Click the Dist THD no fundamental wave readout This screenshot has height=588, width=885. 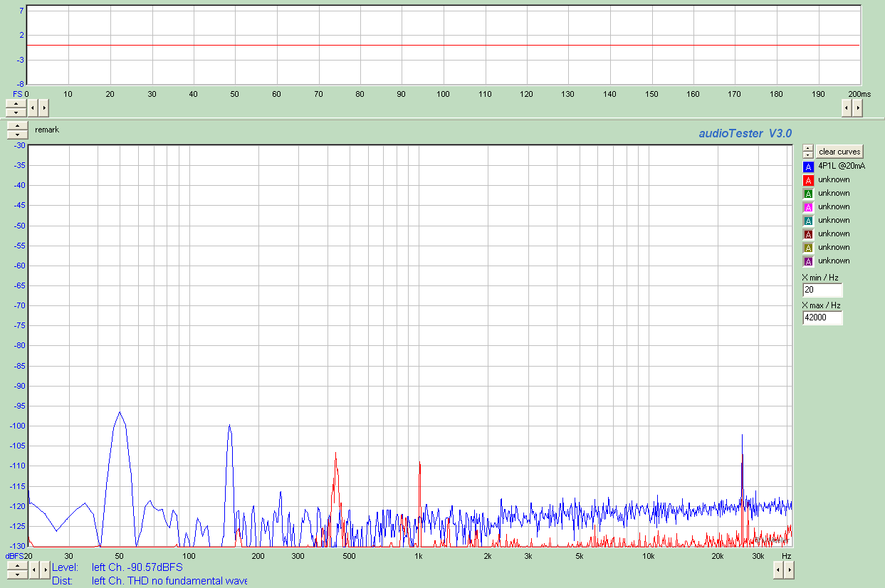(x=150, y=581)
